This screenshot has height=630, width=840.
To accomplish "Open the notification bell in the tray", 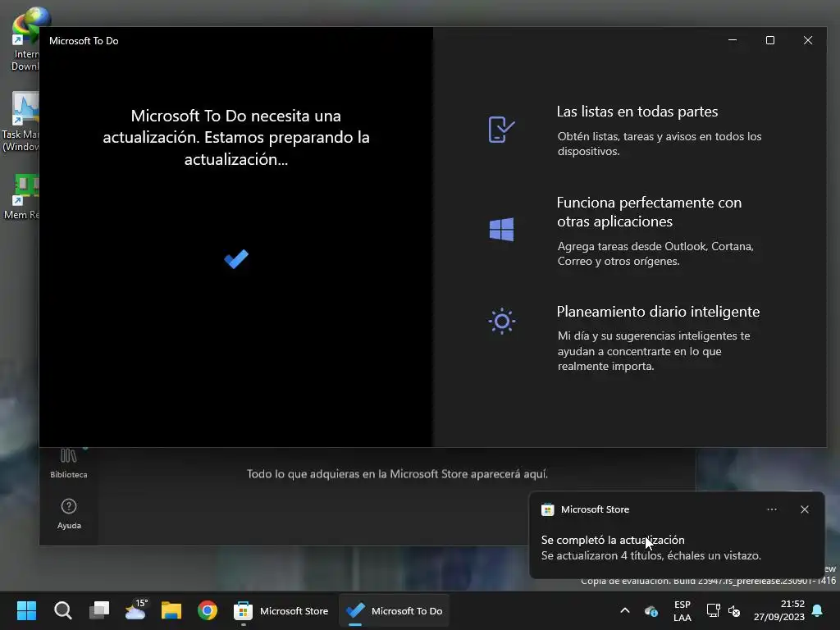I will click(x=818, y=610).
